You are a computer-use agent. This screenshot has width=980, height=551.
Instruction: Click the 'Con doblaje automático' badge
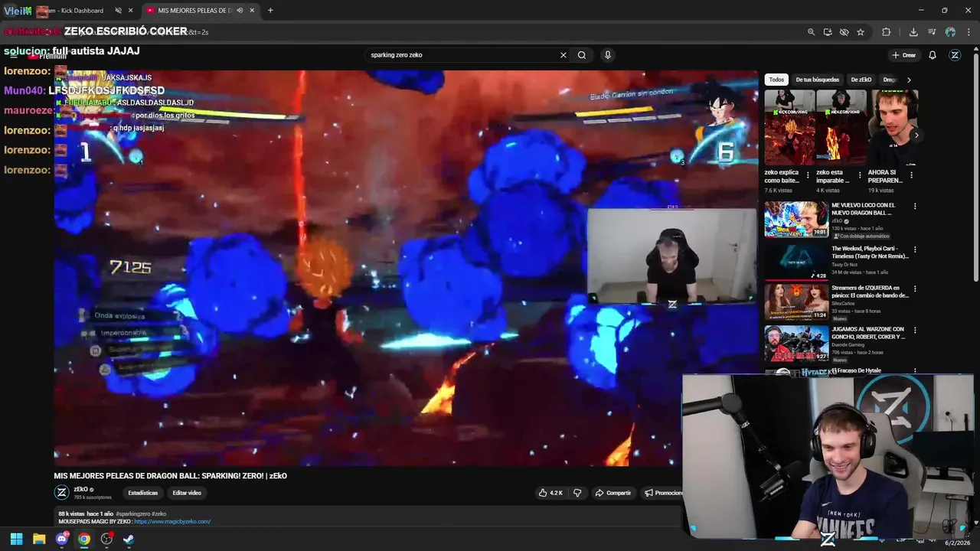coord(861,236)
